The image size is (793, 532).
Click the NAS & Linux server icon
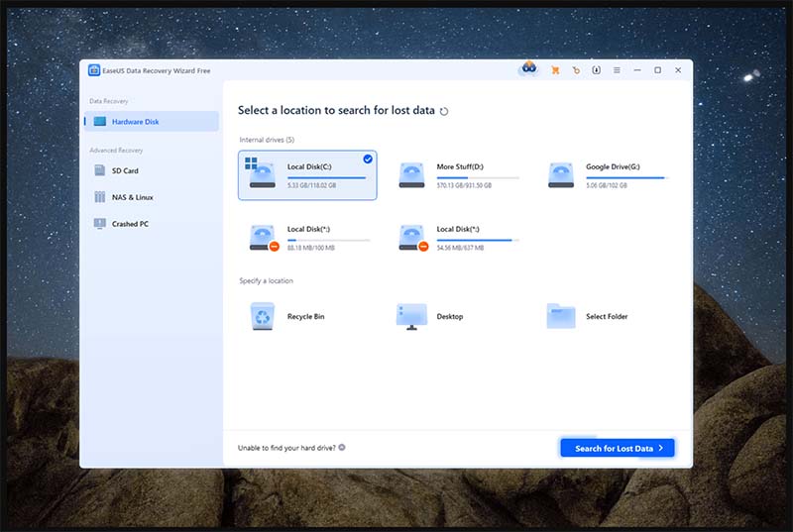pyautogui.click(x=100, y=197)
